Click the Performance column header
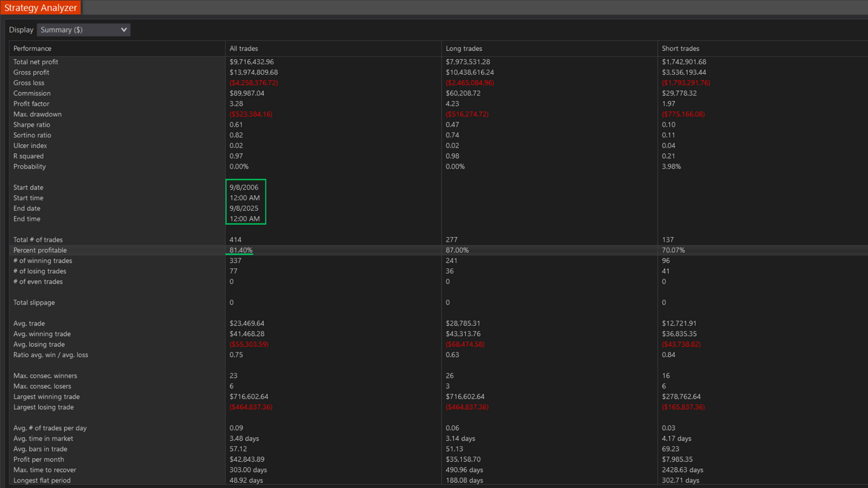 [x=32, y=49]
